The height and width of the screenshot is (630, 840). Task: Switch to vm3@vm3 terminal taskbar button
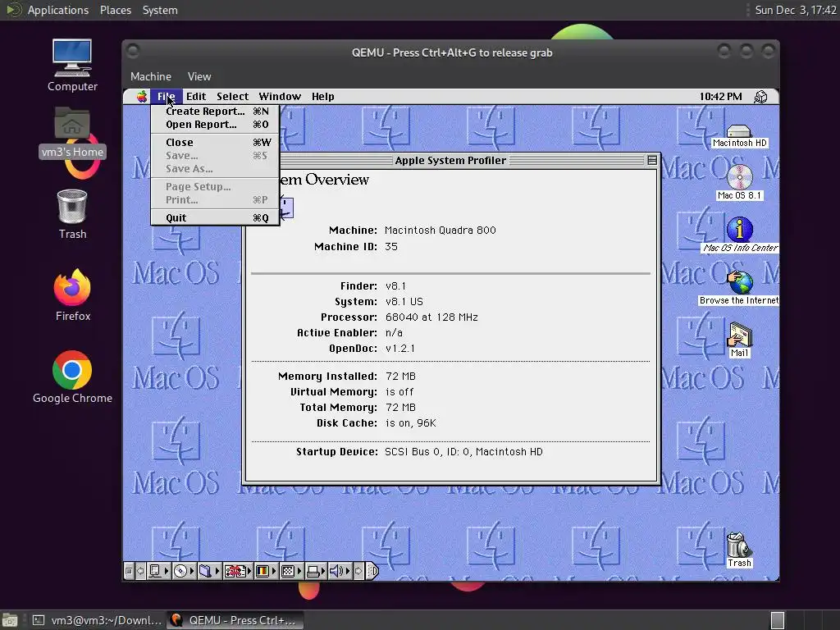point(97,620)
